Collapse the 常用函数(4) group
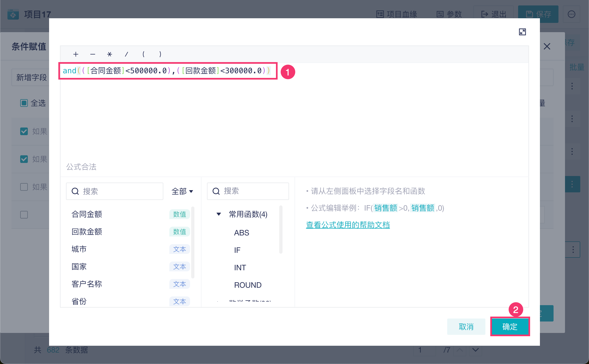 (x=219, y=214)
